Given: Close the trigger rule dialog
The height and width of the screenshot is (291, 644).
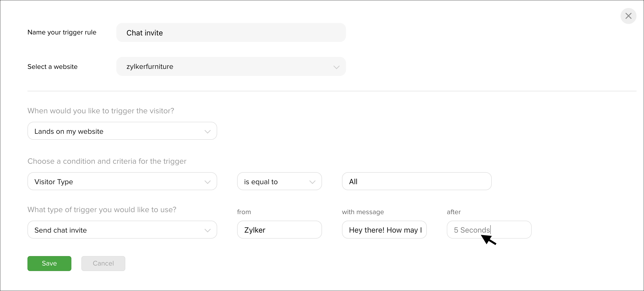Looking at the screenshot, I should [x=628, y=16].
